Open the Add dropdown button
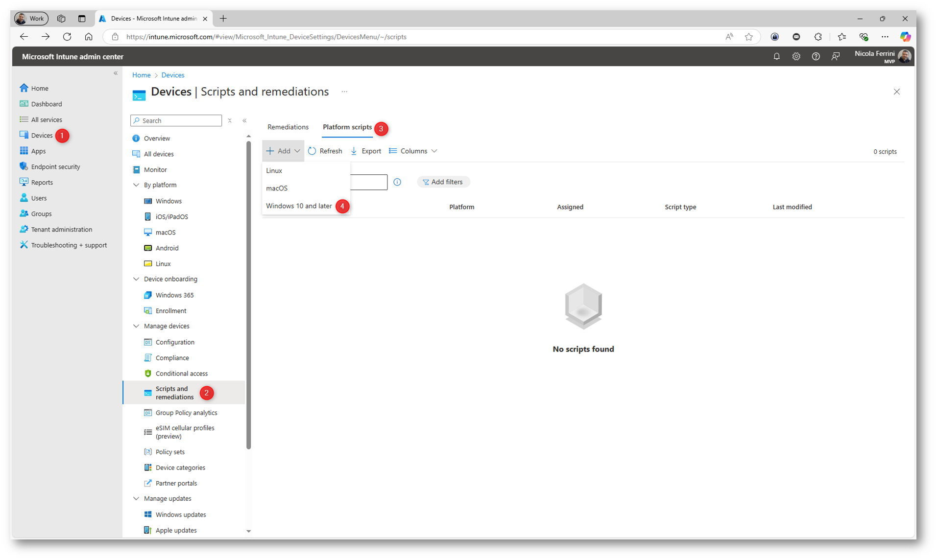 [283, 151]
